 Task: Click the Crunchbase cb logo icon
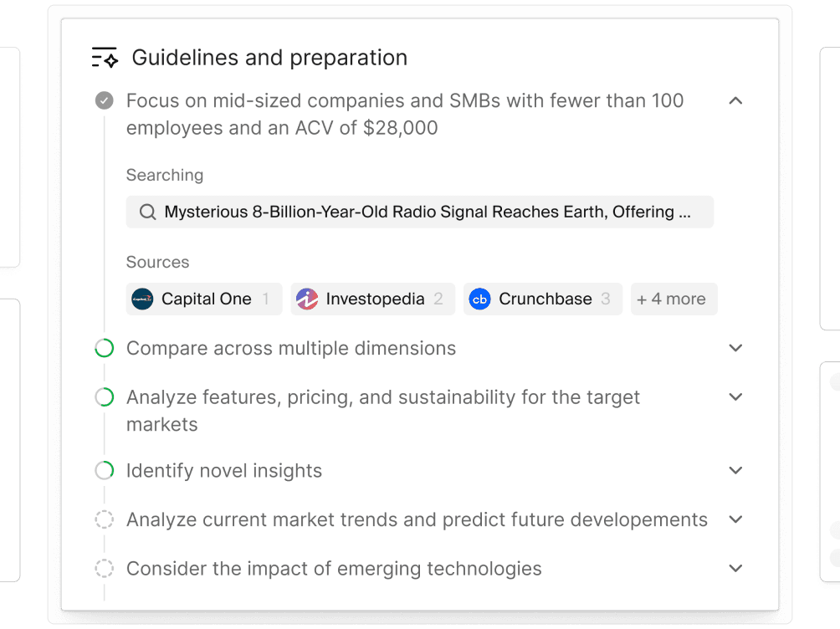click(x=480, y=299)
